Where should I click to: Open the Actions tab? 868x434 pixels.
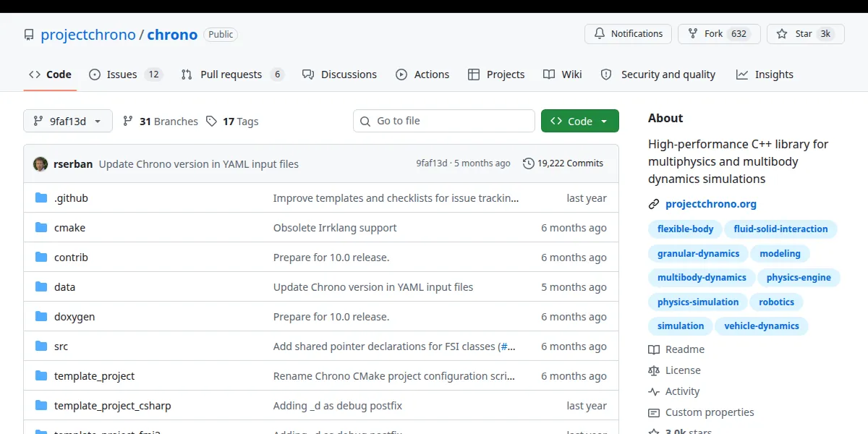tap(422, 75)
